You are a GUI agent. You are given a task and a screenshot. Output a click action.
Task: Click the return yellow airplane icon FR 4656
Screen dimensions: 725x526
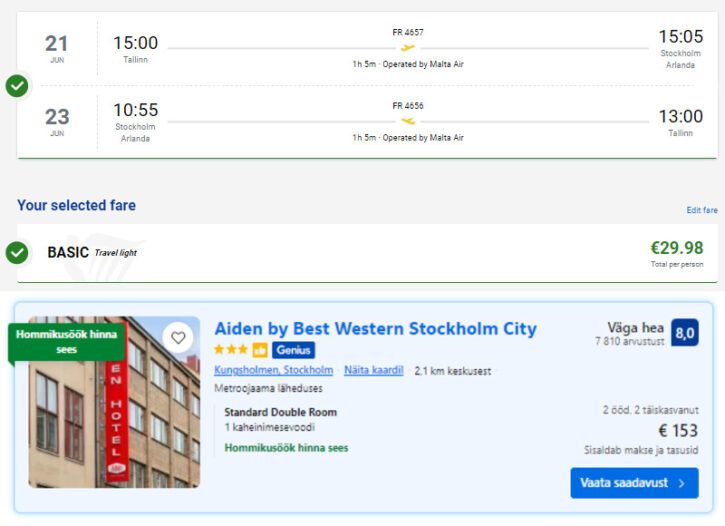tap(407, 121)
